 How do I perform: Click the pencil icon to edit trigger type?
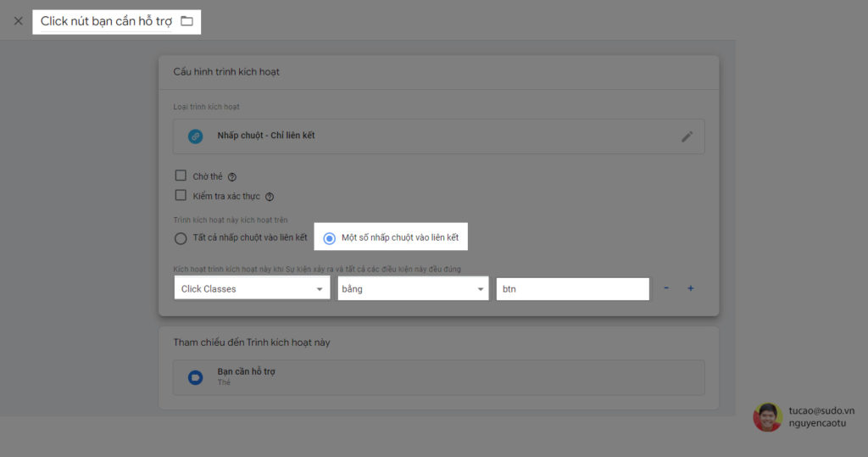point(687,137)
